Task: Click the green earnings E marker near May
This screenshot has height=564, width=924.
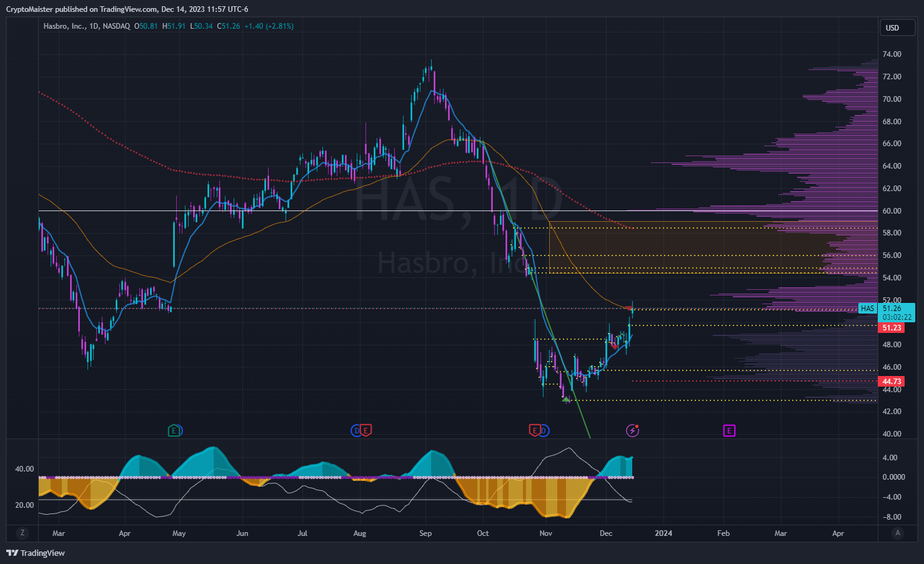Action: click(x=175, y=430)
